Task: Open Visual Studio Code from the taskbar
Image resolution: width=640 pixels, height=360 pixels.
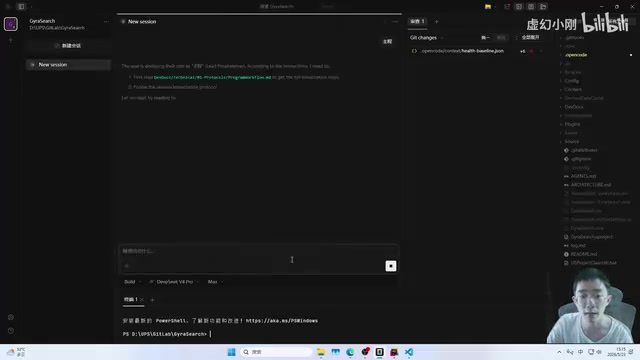Action: point(409,352)
